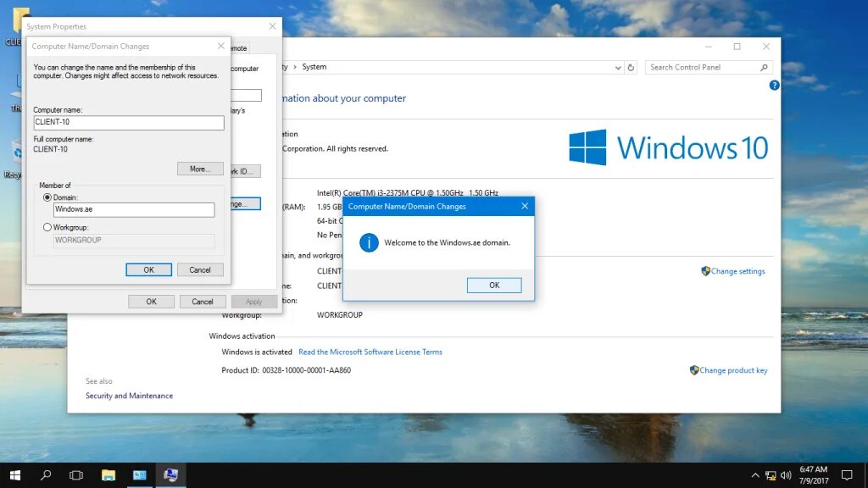868x488 pixels.
Task: Switch to System Properties taskbar icon
Action: (170, 475)
